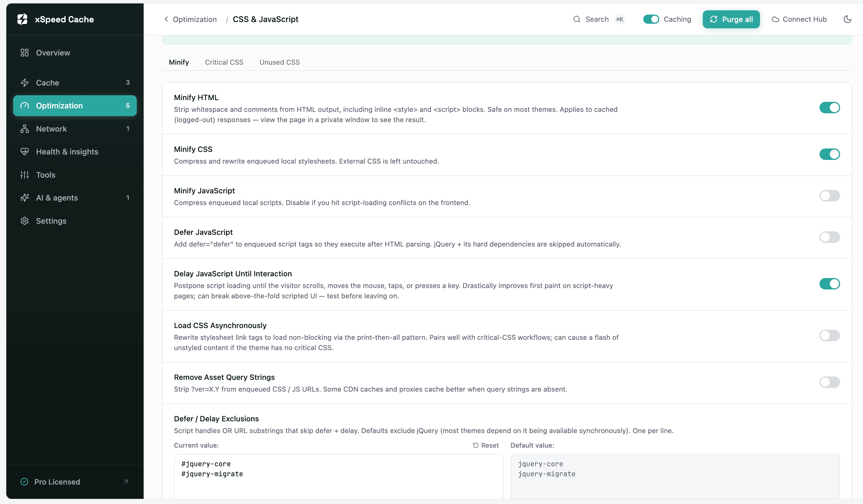This screenshot has height=504, width=863.
Task: Click into the Current value exclusions textarea
Action: pos(338,476)
